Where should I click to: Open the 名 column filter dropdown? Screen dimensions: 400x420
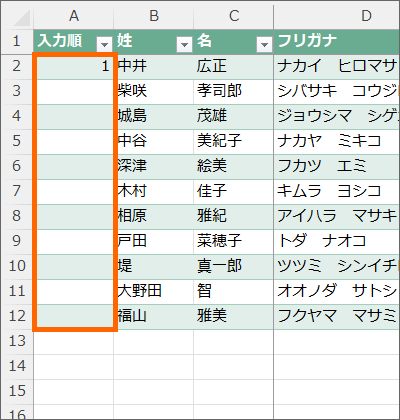tap(264, 44)
